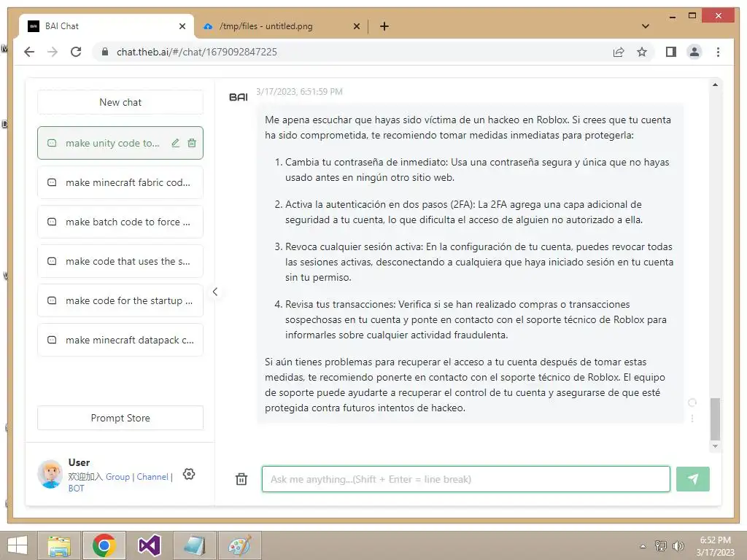Open the notepad app in taskbar

click(194, 545)
